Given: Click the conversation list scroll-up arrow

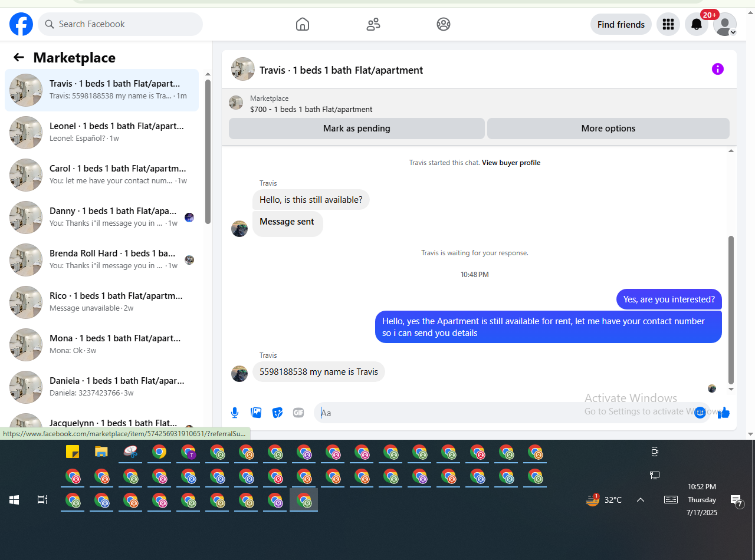Looking at the screenshot, I should (208, 74).
